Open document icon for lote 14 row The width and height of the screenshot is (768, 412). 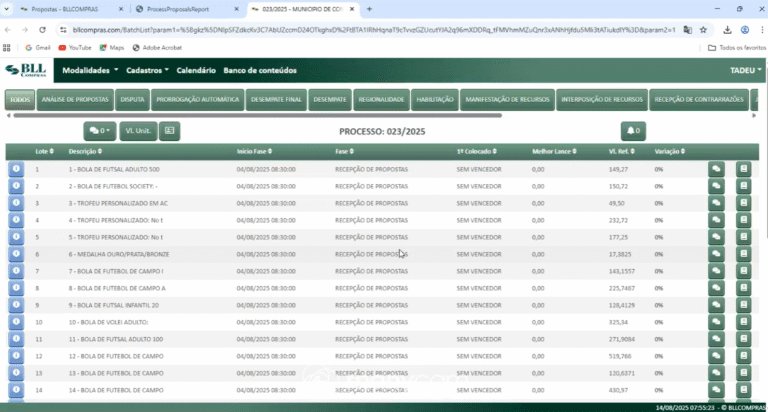point(744,390)
